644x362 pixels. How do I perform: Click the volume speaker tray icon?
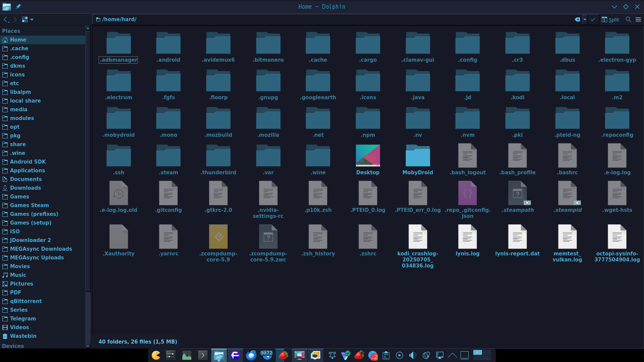pyautogui.click(x=413, y=355)
